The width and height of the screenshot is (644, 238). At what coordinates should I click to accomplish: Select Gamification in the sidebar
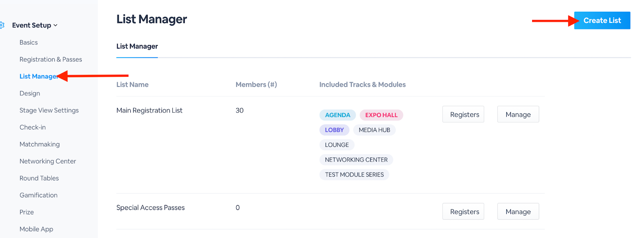click(x=39, y=195)
